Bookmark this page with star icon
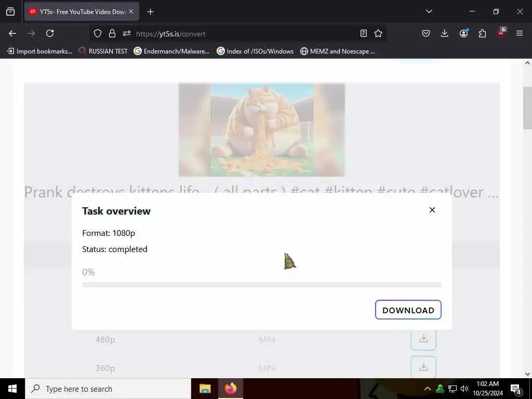Screen dimensions: 532x399 click(378, 33)
